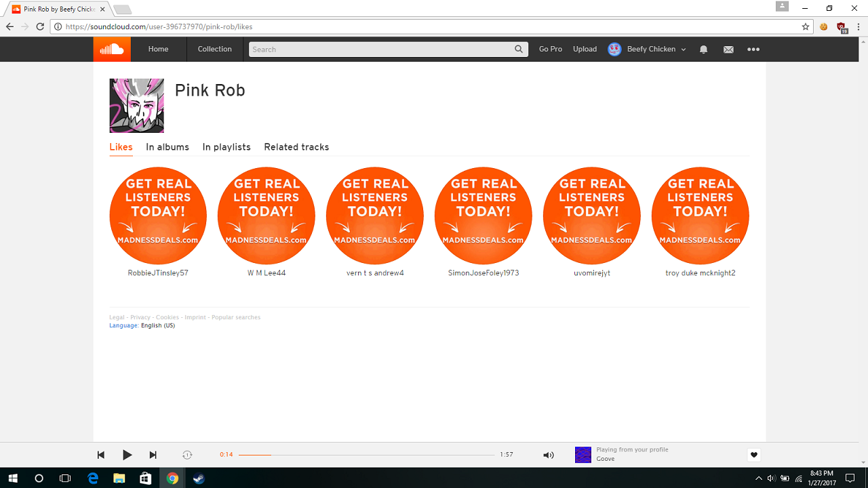This screenshot has width=868, height=488.
Task: Open a new browser tab
Action: [x=122, y=9]
